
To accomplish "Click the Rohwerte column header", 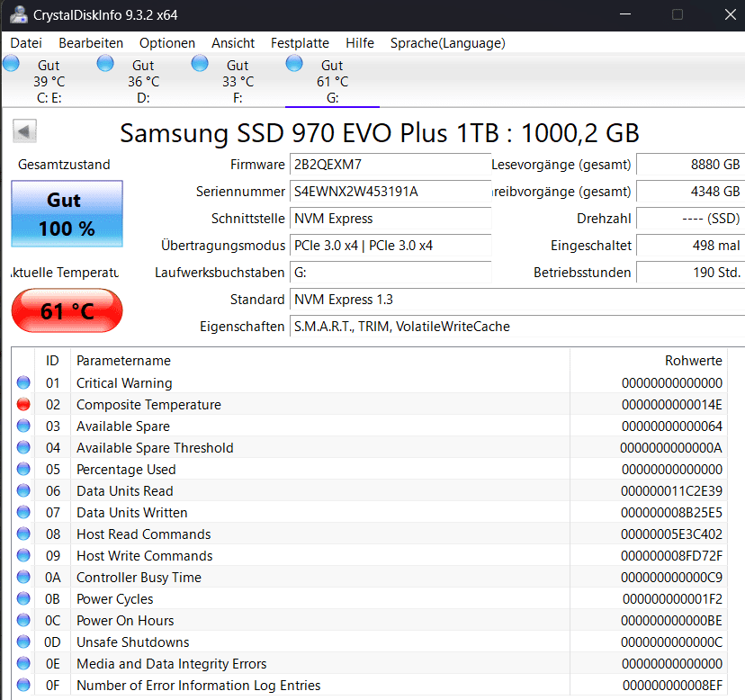I will (x=693, y=361).
